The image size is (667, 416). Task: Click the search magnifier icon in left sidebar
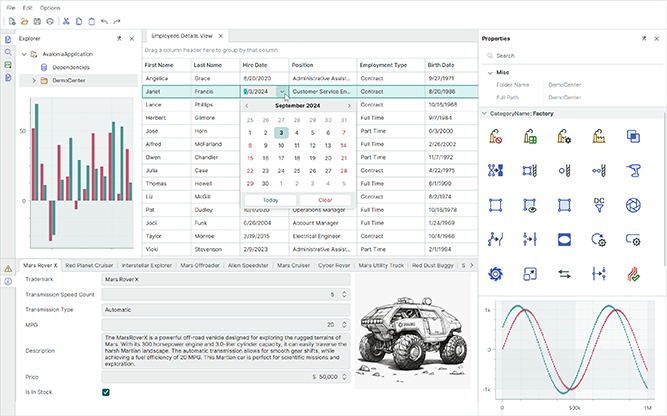(x=8, y=51)
